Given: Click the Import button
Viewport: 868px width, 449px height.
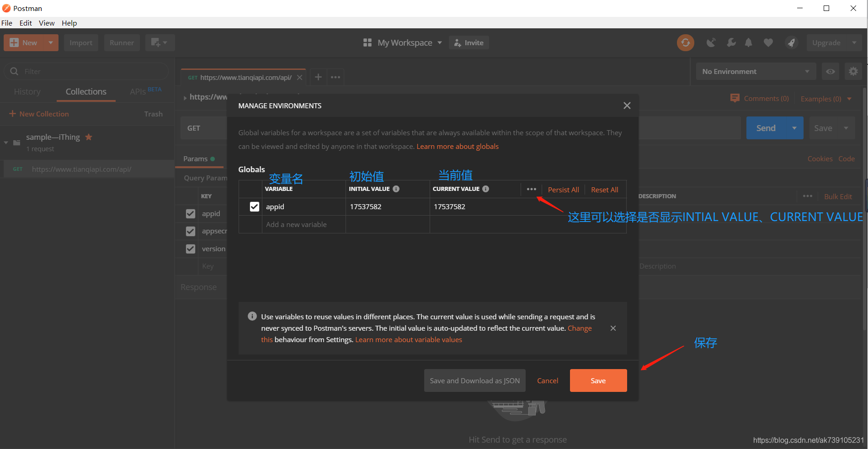Looking at the screenshot, I should [x=81, y=42].
